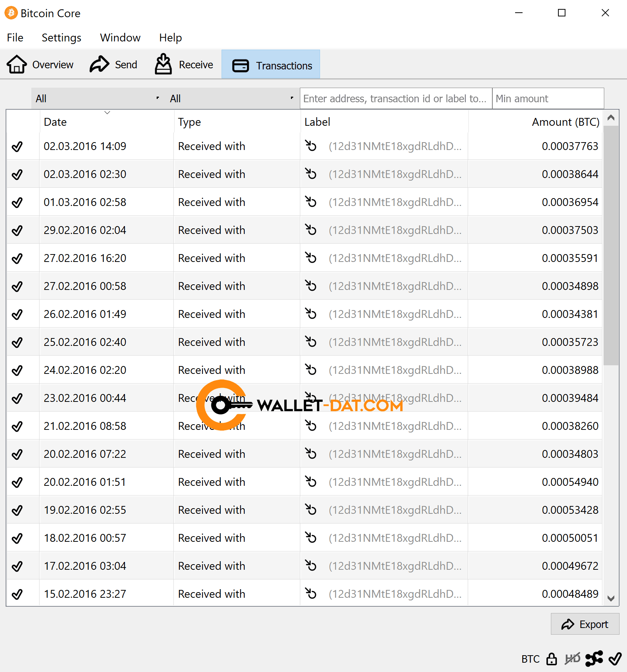The width and height of the screenshot is (627, 672).
Task: Click confirmed checkmark for 02.03.2016 14:09 transaction
Action: [x=17, y=146]
